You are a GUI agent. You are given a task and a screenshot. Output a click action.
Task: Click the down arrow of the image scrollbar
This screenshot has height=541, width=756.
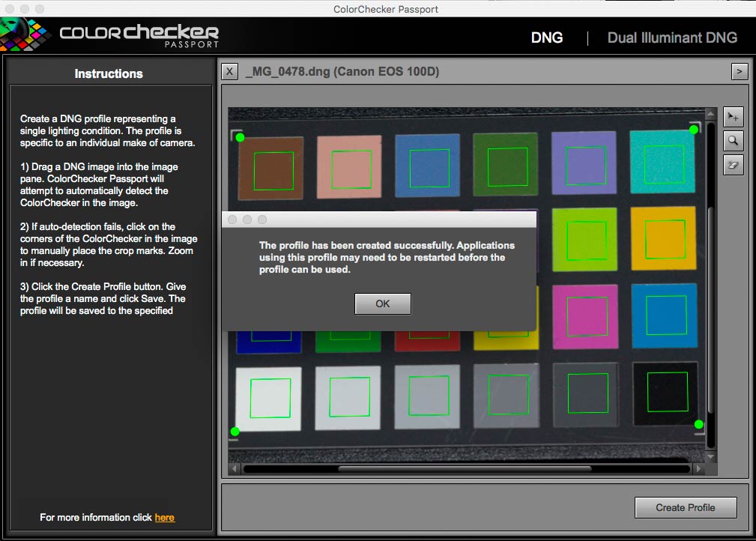coord(711,456)
